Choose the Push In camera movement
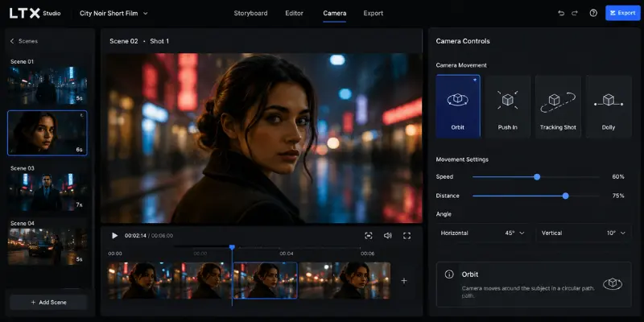644x322 pixels. [508, 106]
